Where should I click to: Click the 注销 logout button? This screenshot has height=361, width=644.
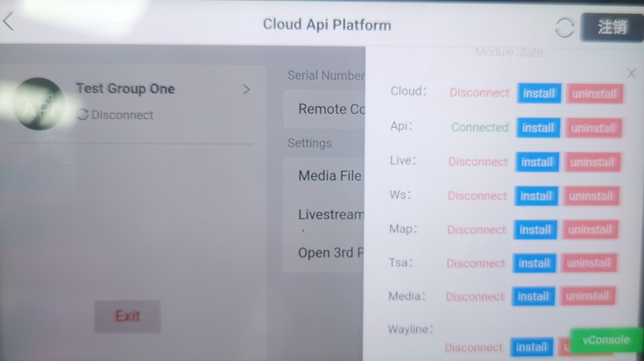click(612, 27)
